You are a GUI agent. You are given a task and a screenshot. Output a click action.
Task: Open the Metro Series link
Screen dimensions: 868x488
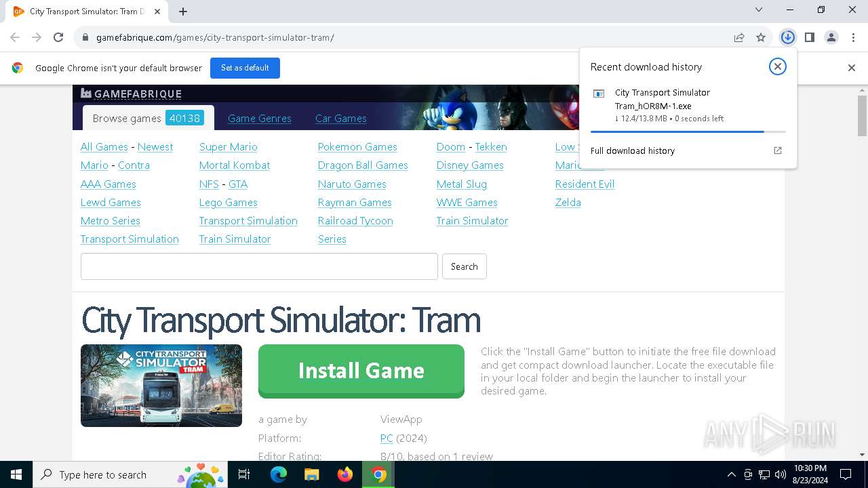click(111, 220)
